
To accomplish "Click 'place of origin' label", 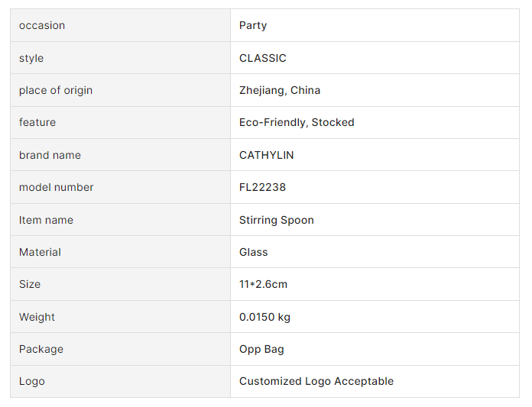I will [56, 90].
